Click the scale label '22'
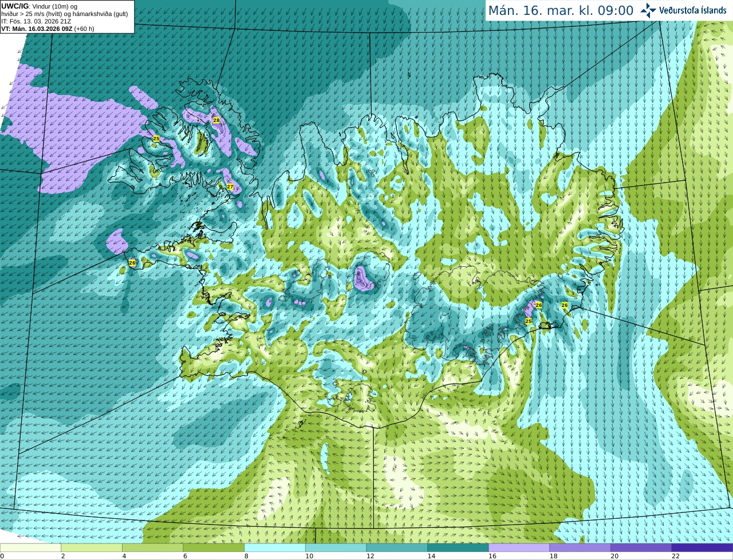 [676, 555]
